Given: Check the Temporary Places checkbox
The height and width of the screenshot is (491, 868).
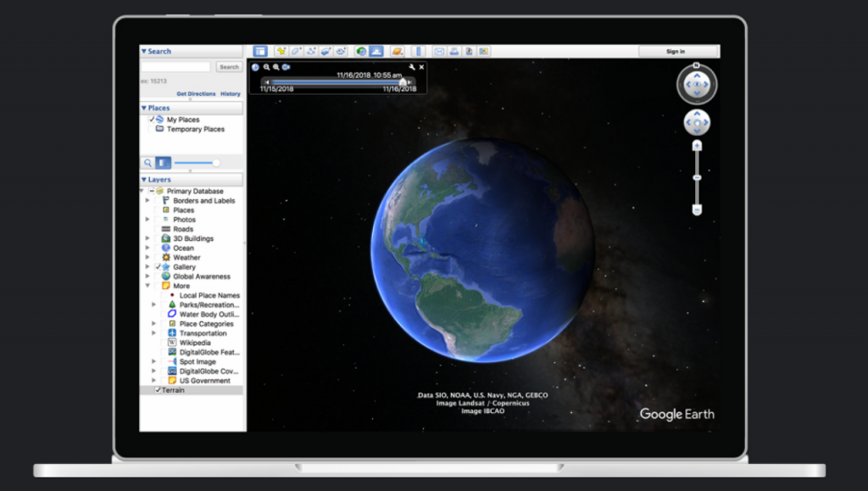Looking at the screenshot, I should click(x=152, y=129).
